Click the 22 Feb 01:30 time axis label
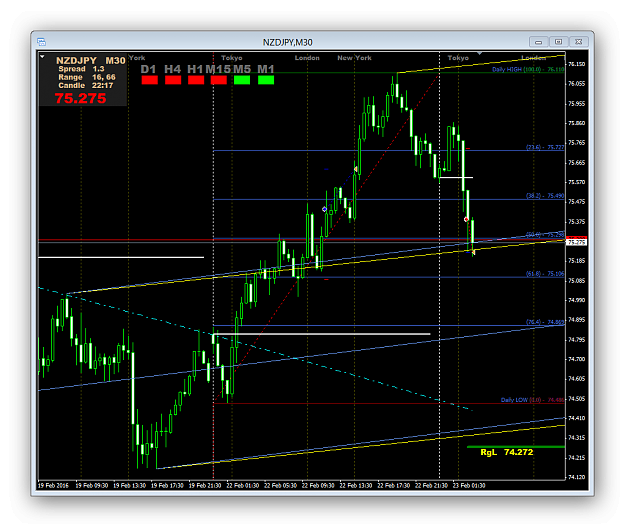 click(243, 486)
